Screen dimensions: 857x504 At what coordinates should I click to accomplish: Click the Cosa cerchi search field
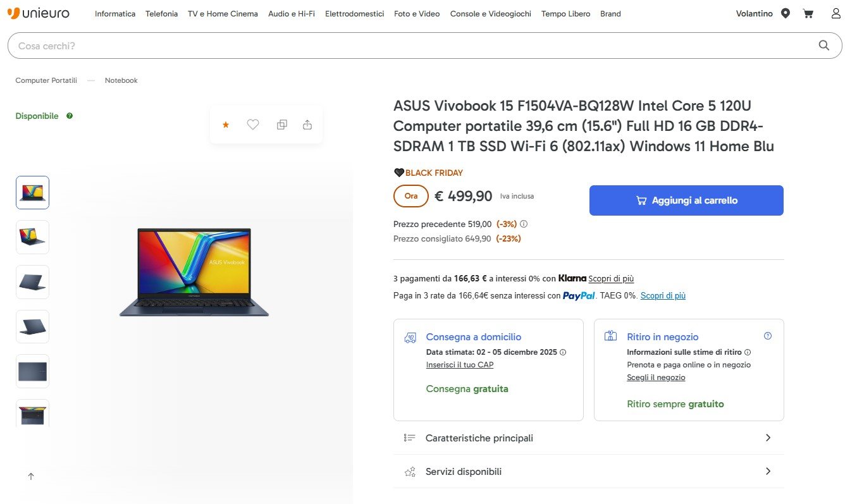pyautogui.click(x=411, y=46)
